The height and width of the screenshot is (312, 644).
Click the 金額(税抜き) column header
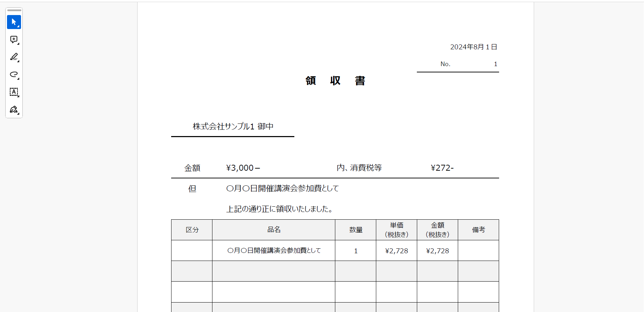click(437, 230)
